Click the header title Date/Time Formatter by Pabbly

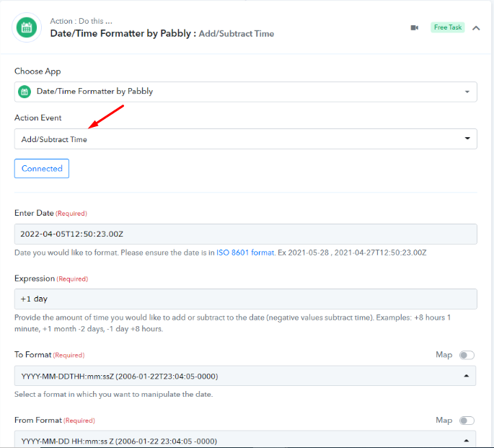[x=120, y=33]
